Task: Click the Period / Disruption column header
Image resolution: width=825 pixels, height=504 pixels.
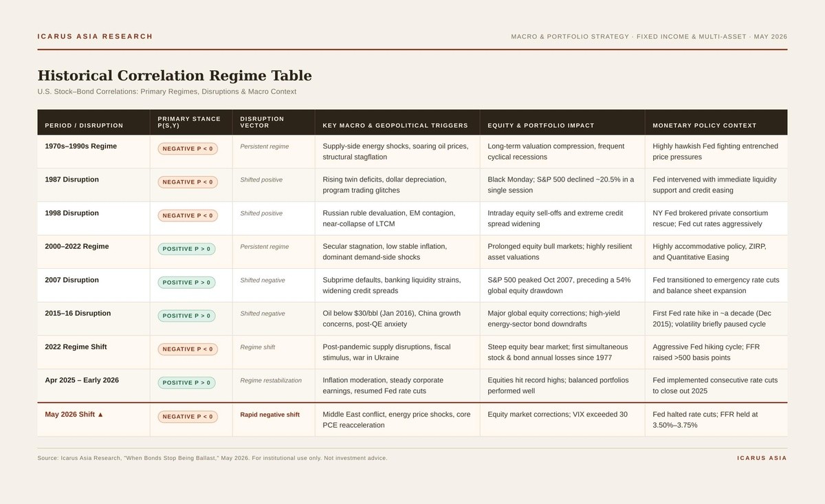Action: [84, 125]
